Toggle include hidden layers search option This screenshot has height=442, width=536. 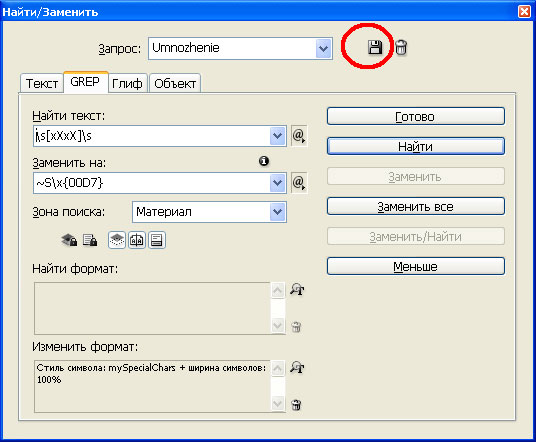pyautogui.click(x=117, y=240)
